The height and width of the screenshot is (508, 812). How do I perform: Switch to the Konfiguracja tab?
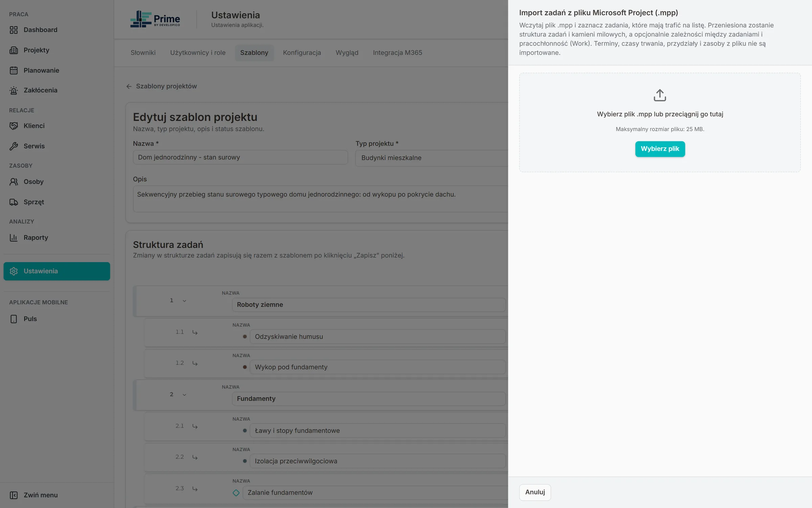coord(302,53)
